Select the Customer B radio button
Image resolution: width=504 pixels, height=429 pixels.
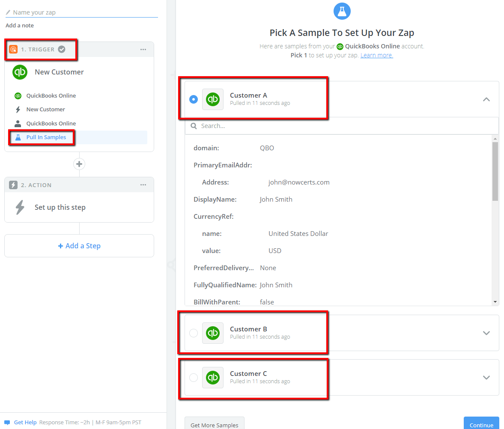pyautogui.click(x=194, y=333)
